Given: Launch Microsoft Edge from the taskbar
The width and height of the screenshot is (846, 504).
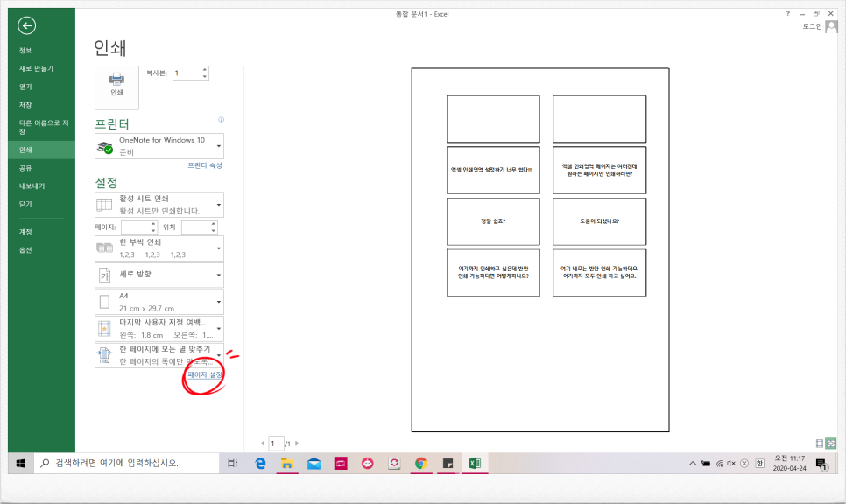Looking at the screenshot, I should 260,463.
